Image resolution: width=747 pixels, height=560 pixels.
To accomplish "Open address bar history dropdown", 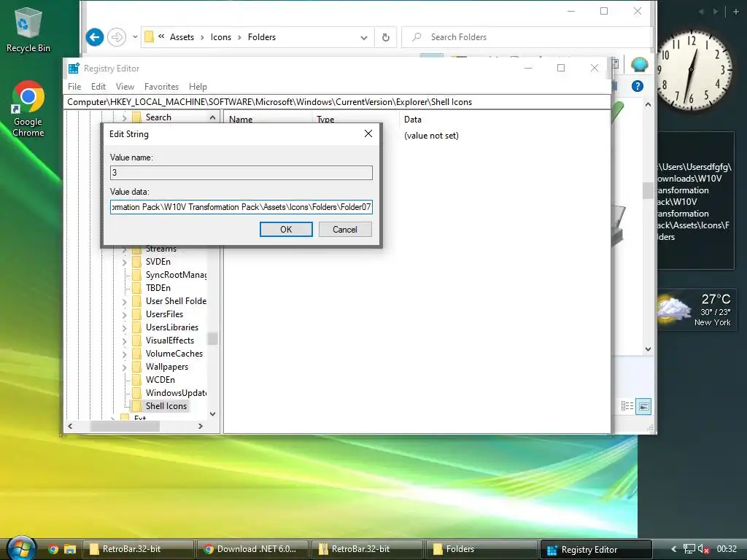I will 364,37.
